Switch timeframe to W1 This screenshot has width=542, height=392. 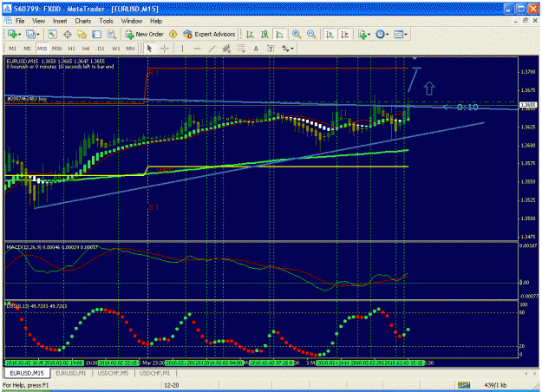116,49
